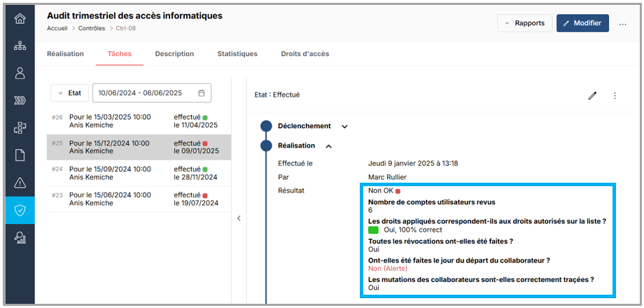The width and height of the screenshot is (644, 308).
Task: Expand the Etat filter dropdown
Action: [69, 93]
